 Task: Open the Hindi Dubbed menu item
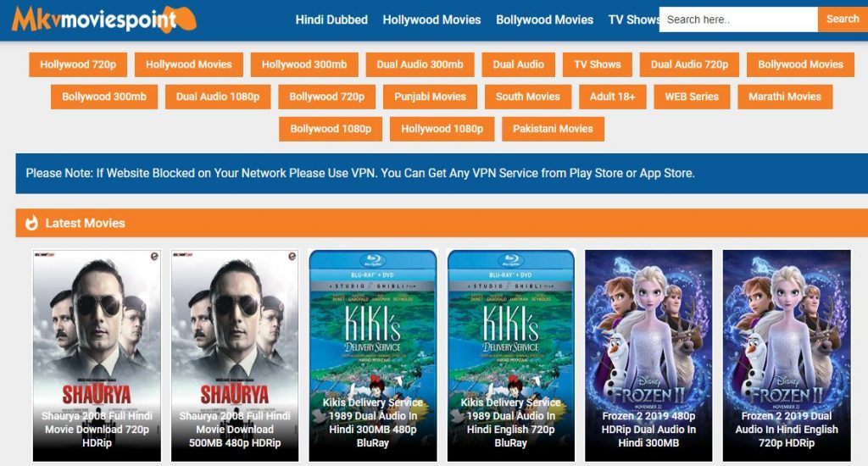coord(331,20)
